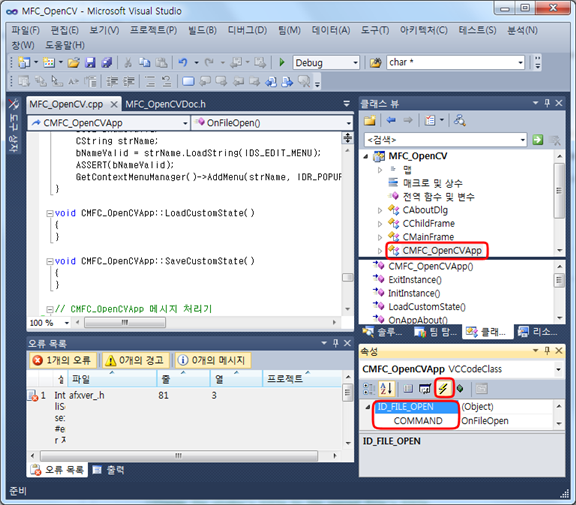Click the Cut scissors icon
The height and width of the screenshot is (505, 576).
coord(128,62)
